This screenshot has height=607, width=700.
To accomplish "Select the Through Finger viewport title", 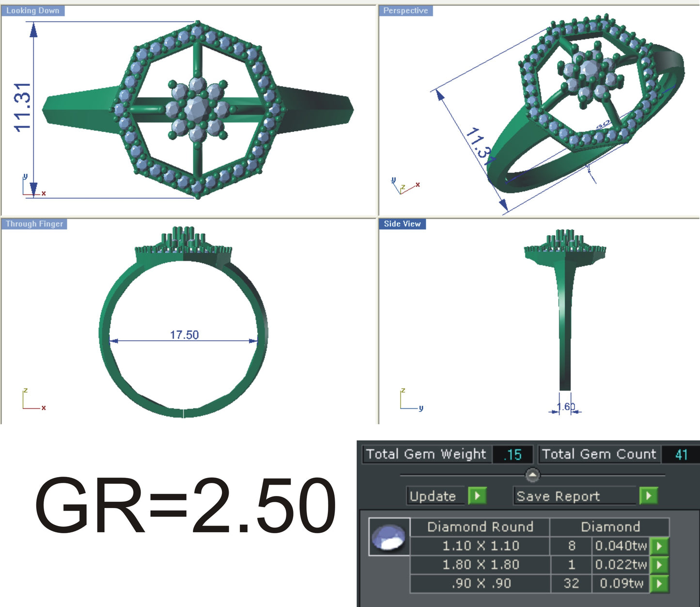I will click(34, 224).
